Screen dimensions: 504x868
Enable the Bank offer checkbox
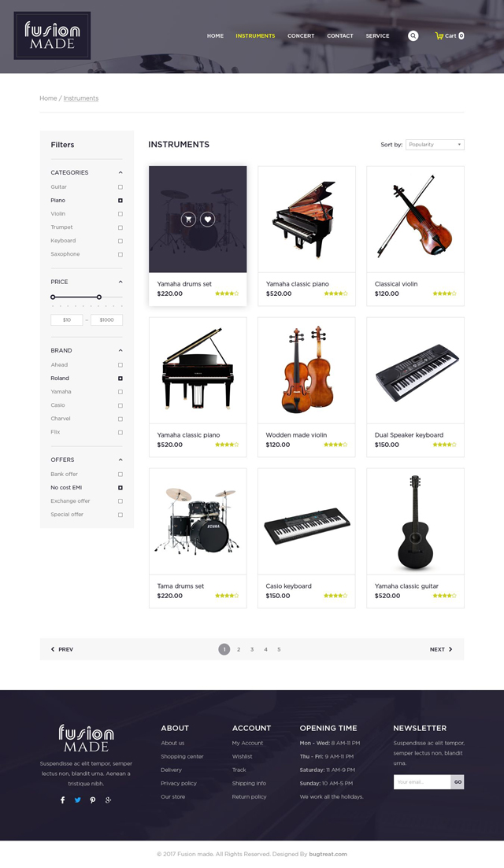[120, 475]
